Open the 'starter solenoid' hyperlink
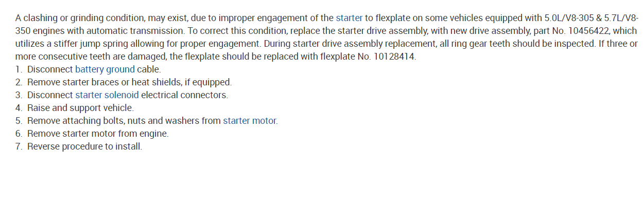 pos(107,95)
